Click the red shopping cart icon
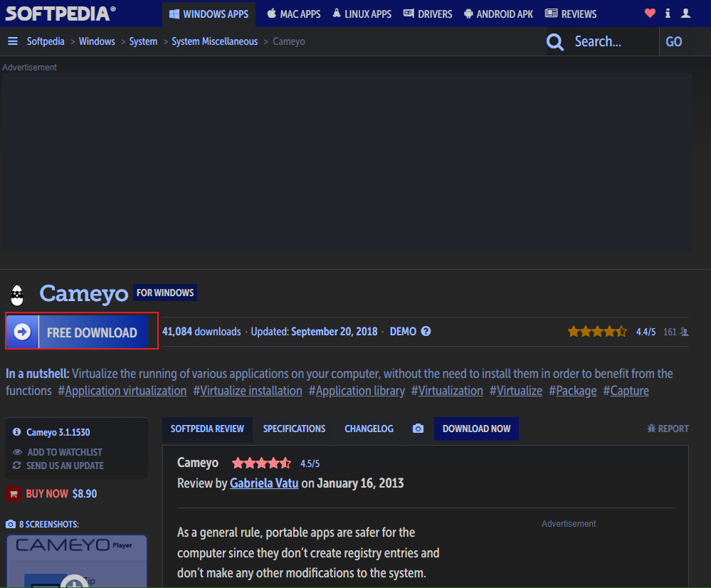The height and width of the screenshot is (588, 711). point(14,493)
